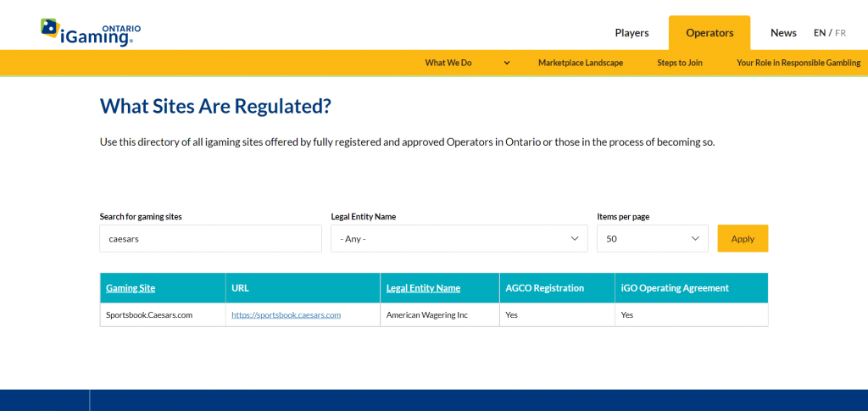Sort table by Gaming Site

point(131,288)
